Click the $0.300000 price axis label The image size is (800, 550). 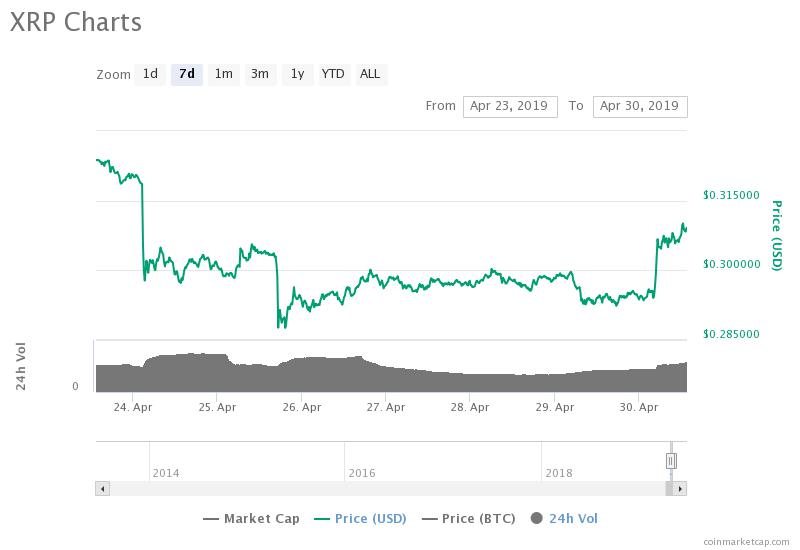(x=731, y=264)
